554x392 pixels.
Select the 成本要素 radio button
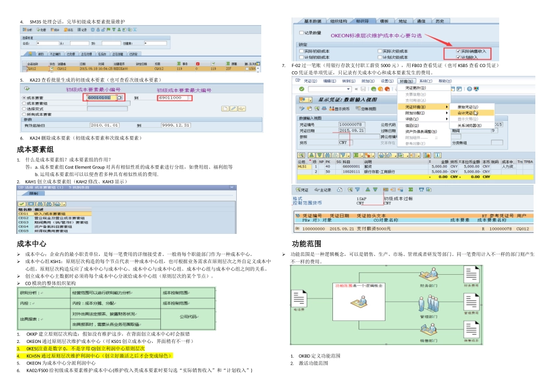[x=24, y=97]
